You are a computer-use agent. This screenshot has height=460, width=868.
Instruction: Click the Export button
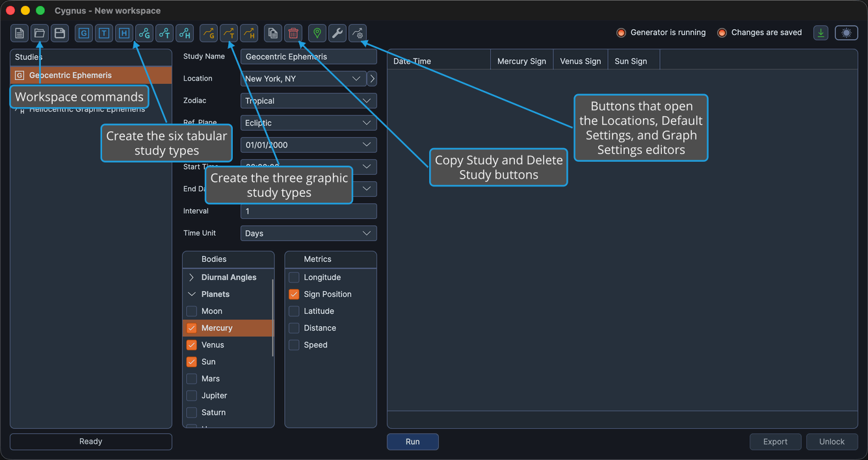pyautogui.click(x=776, y=442)
